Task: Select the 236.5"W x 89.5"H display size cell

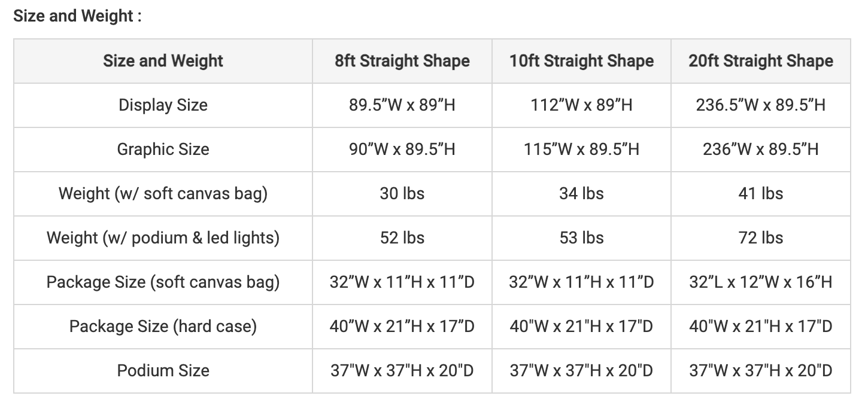Action: [x=760, y=105]
